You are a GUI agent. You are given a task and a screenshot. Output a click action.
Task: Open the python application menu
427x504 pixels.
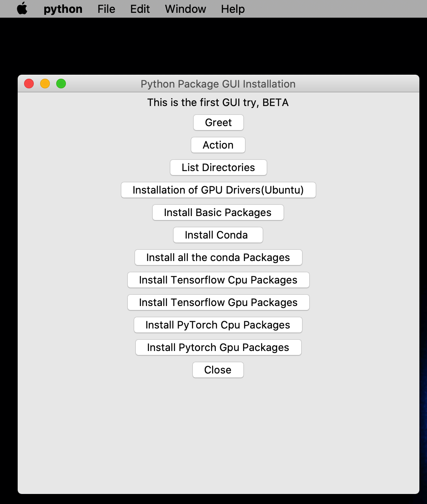[x=63, y=9]
